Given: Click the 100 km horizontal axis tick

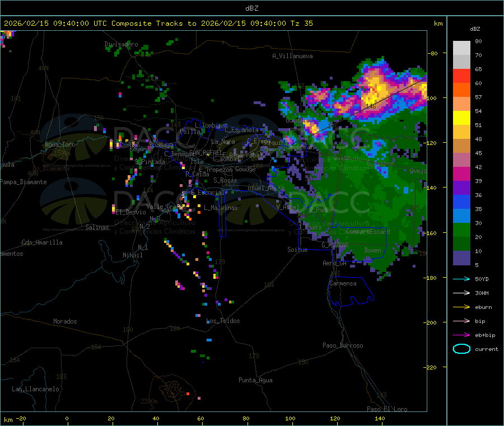Looking at the screenshot, I should (290, 418).
